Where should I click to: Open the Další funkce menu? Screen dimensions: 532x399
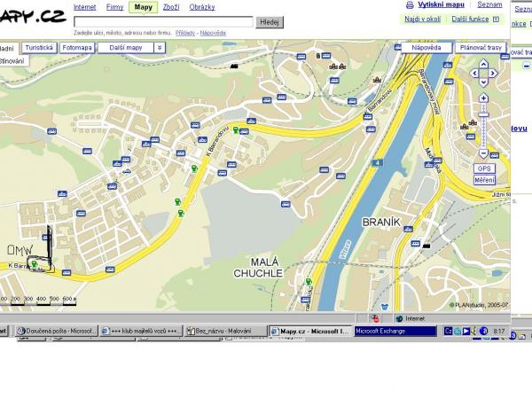tap(471, 19)
